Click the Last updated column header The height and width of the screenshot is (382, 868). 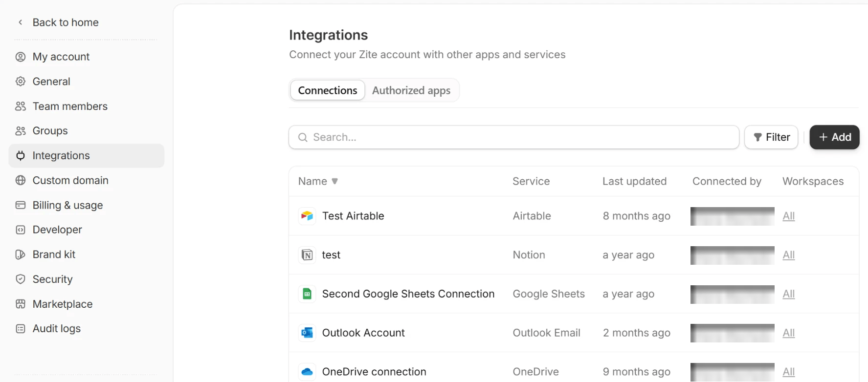click(x=634, y=181)
